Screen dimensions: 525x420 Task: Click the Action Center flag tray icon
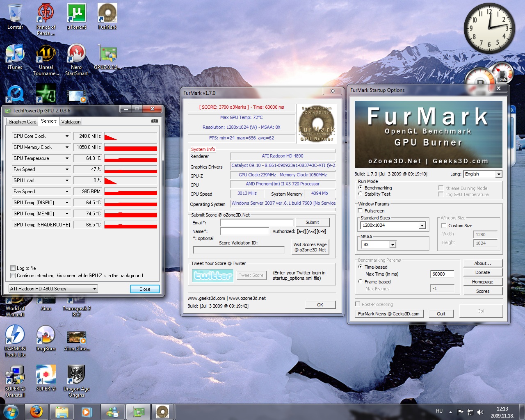pos(460,412)
